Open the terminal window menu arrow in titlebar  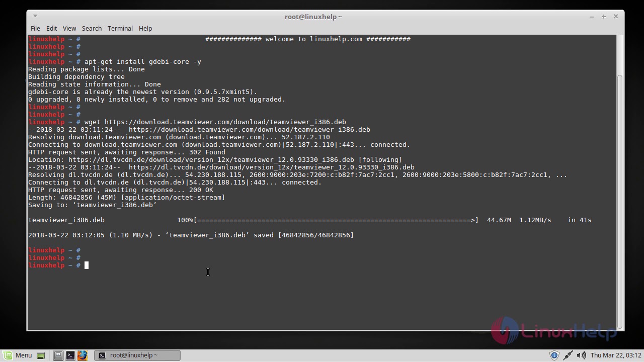click(x=35, y=16)
